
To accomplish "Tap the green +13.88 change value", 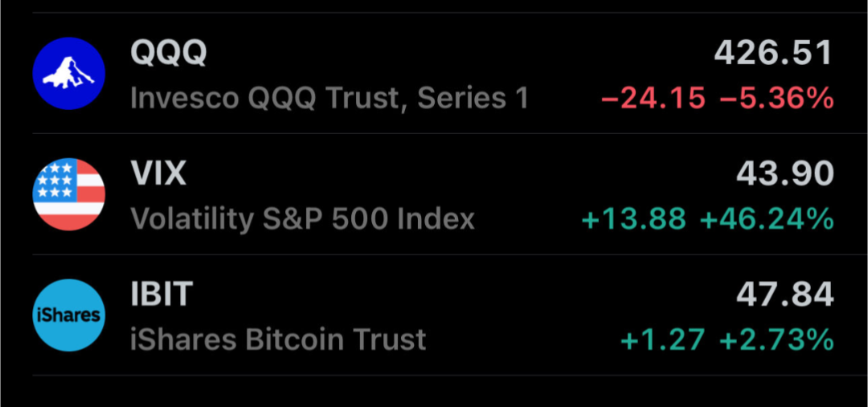I will click(x=633, y=219).
